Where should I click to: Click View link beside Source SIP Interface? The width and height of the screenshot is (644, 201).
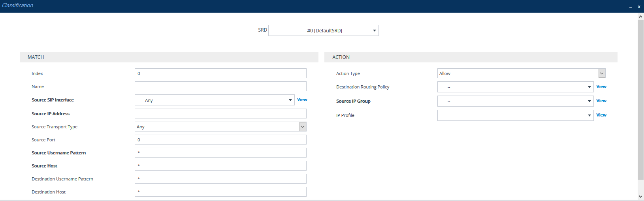coord(302,100)
